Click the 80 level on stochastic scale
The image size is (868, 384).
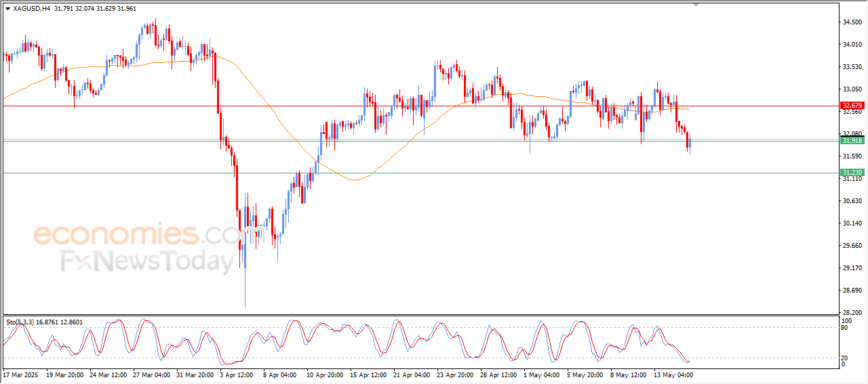coord(846,328)
